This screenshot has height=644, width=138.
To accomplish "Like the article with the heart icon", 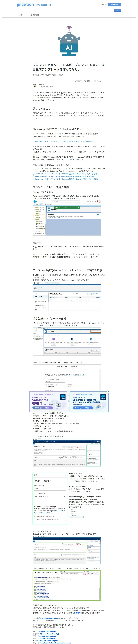I will [98, 81].
